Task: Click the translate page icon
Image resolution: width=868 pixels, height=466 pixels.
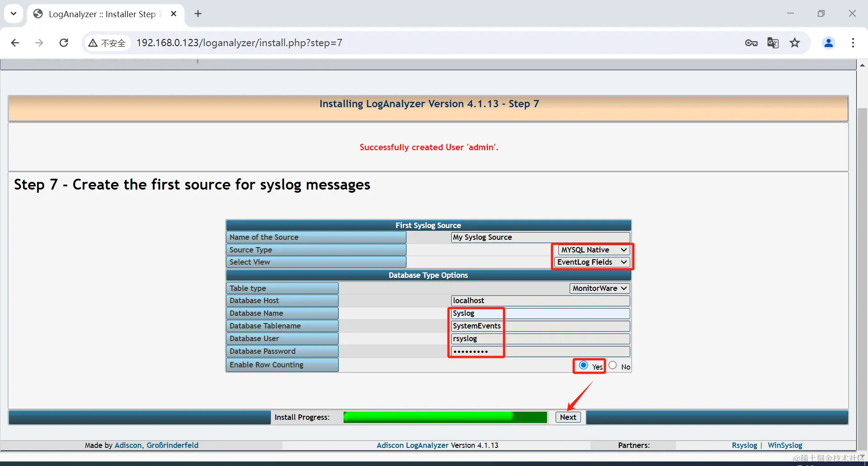Action: pyautogui.click(x=773, y=43)
